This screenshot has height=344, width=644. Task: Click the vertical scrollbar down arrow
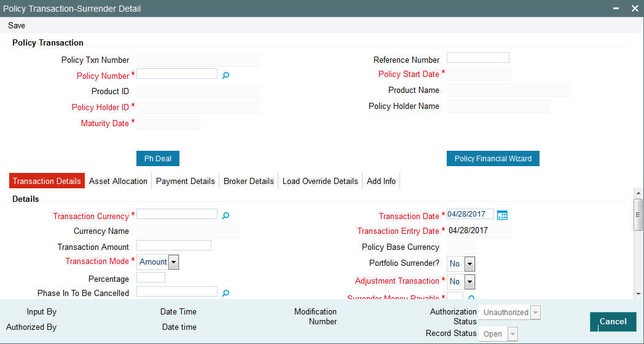[638, 294]
